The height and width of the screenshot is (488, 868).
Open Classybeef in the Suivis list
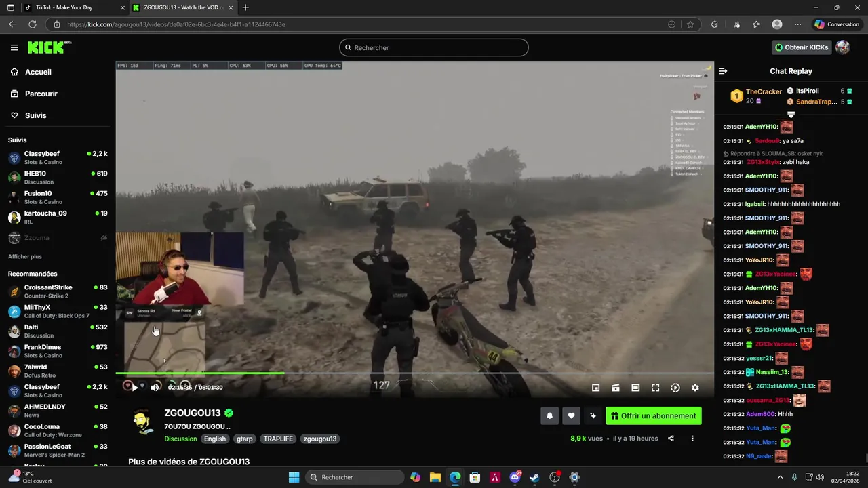(x=58, y=157)
